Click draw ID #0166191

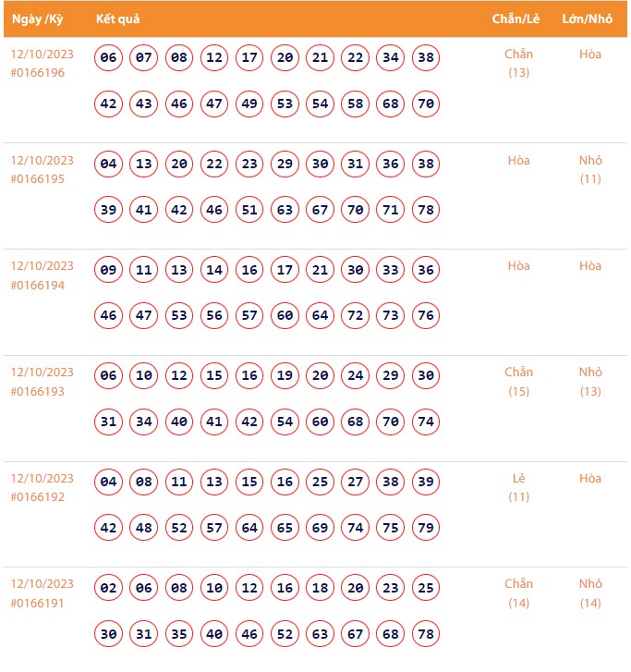(38, 604)
